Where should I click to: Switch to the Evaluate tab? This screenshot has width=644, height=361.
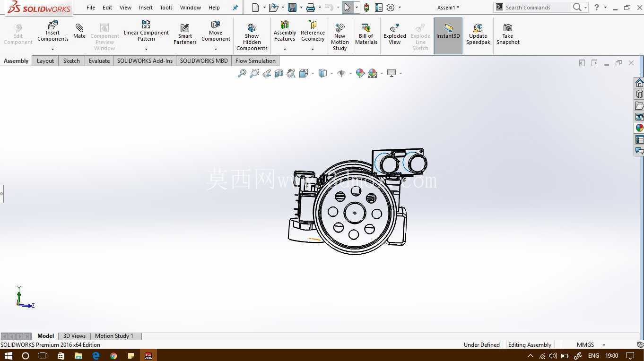point(99,61)
